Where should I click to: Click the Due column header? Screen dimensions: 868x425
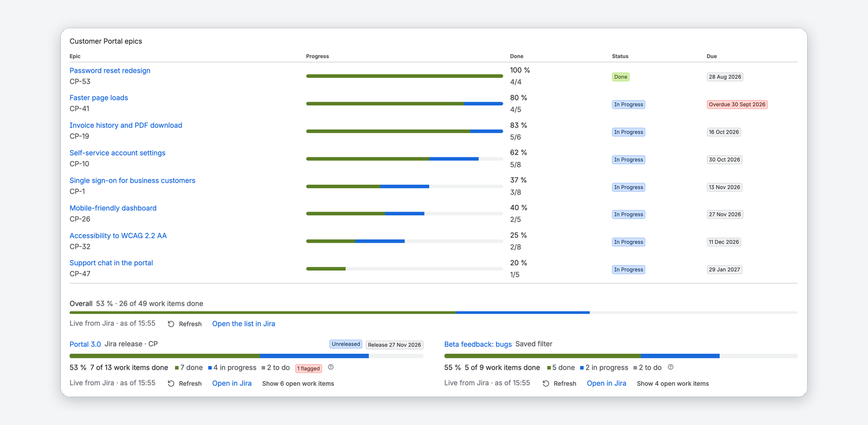(x=712, y=56)
